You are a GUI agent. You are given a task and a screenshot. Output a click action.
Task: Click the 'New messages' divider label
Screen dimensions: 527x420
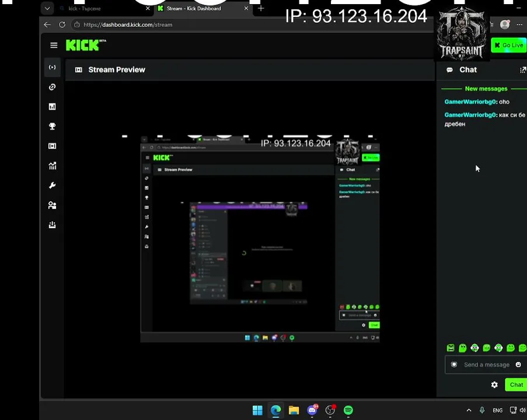[x=486, y=89]
